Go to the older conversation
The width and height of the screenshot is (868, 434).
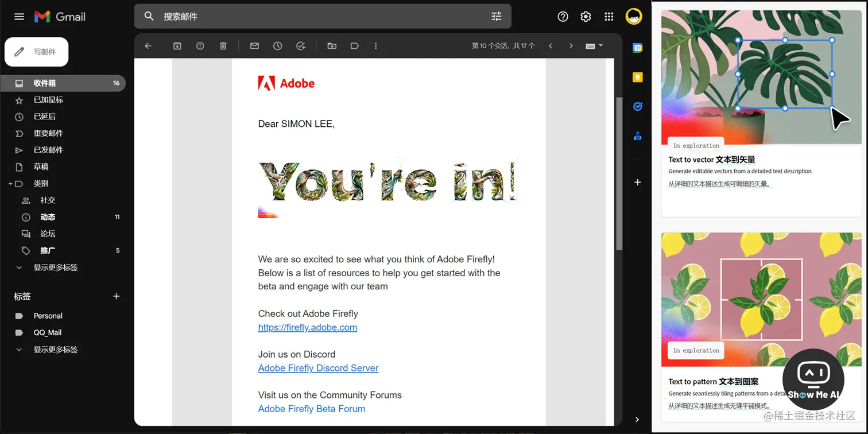tap(571, 46)
